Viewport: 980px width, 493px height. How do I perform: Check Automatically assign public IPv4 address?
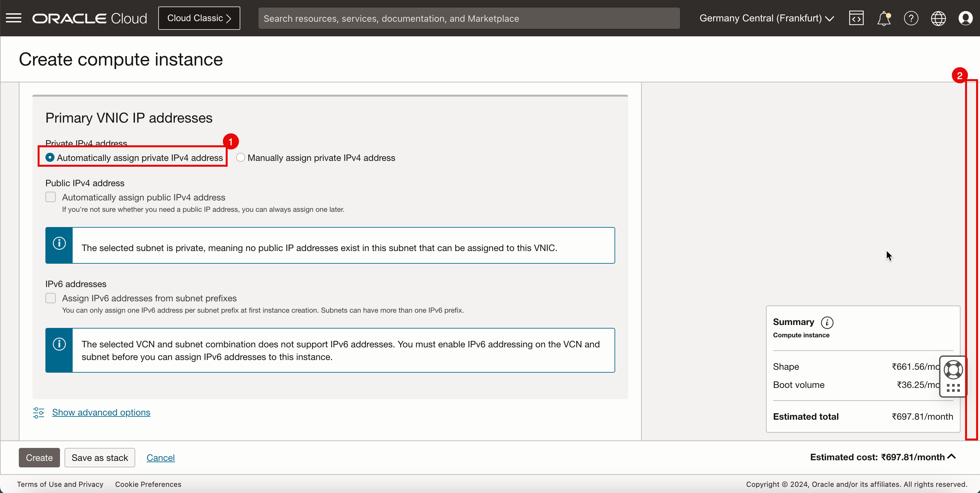[x=51, y=197]
